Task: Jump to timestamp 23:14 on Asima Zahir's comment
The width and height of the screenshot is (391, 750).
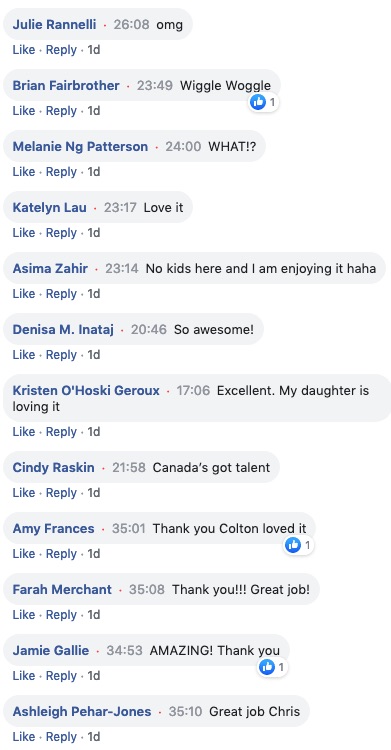Action: [x=122, y=269]
